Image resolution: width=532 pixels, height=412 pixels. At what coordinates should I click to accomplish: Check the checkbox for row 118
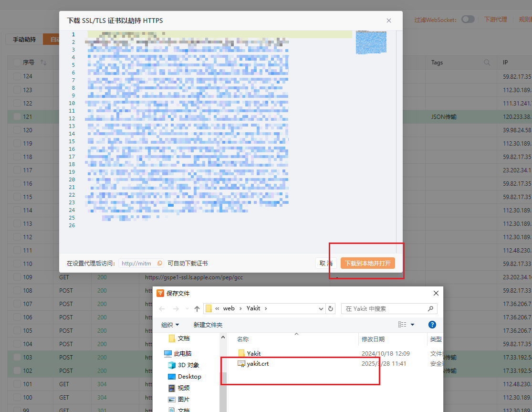17,157
